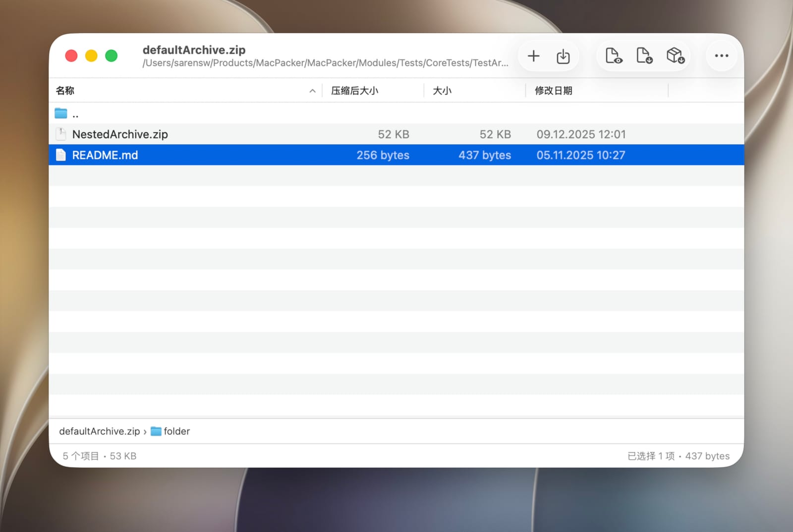Select the README.md file name
The height and width of the screenshot is (532, 793).
coord(105,155)
